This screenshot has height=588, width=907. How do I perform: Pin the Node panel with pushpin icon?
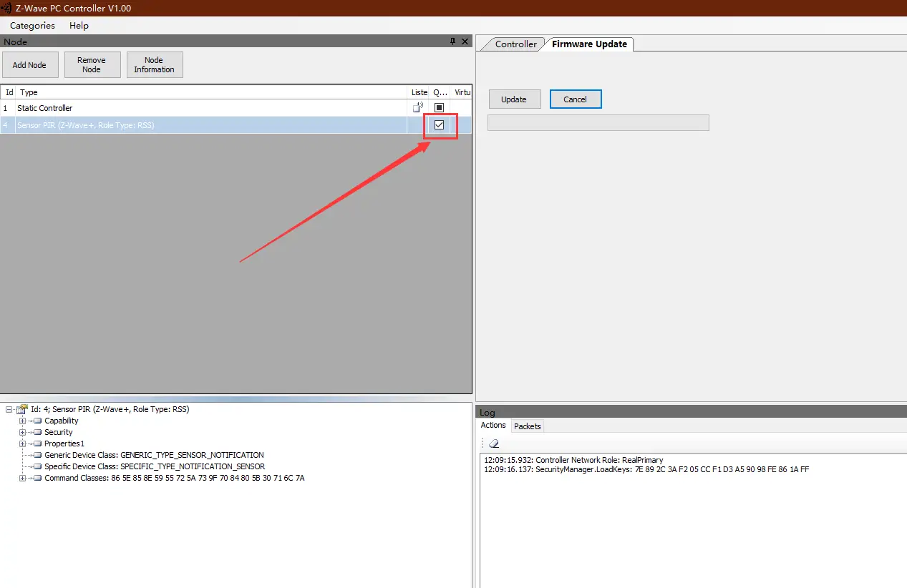452,41
